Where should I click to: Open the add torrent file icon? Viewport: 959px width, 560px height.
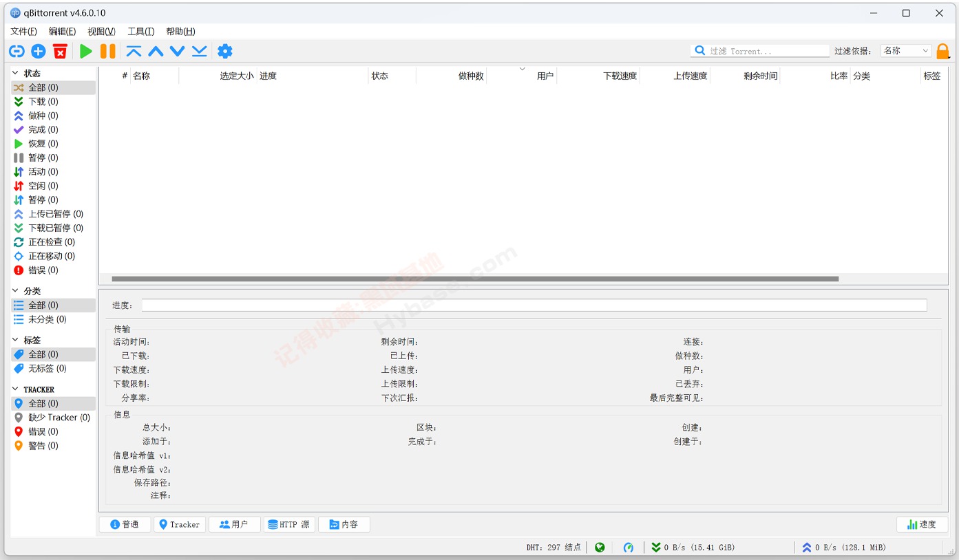(38, 51)
